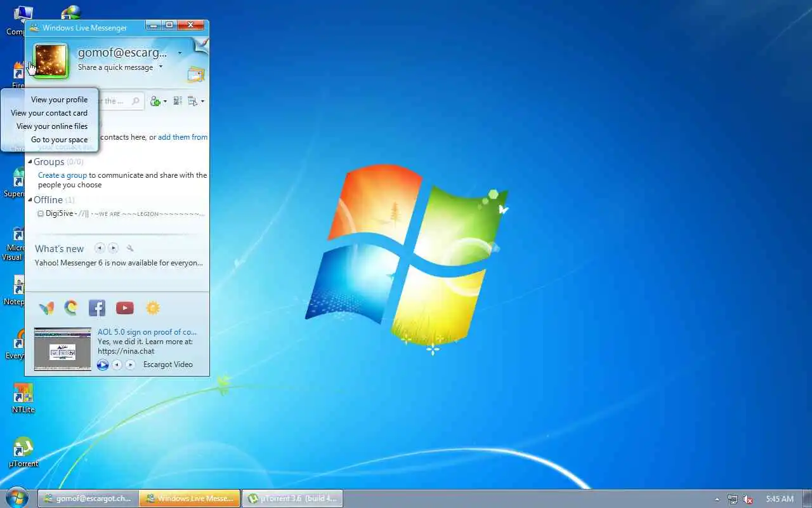Open the YouTube icon in Messenger
The height and width of the screenshot is (508, 812).
(125, 308)
